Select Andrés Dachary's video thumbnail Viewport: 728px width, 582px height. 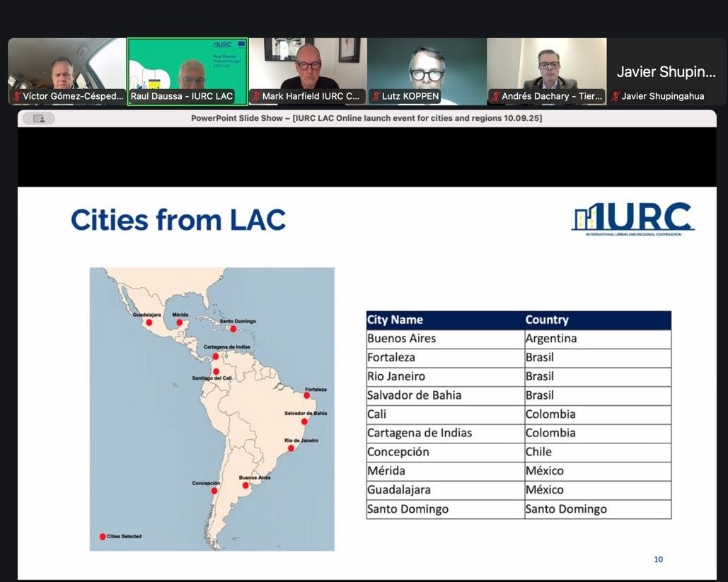click(546, 71)
